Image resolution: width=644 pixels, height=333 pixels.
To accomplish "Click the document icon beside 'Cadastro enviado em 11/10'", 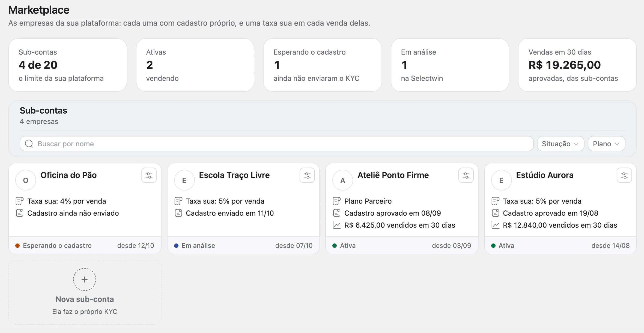I will tap(178, 213).
